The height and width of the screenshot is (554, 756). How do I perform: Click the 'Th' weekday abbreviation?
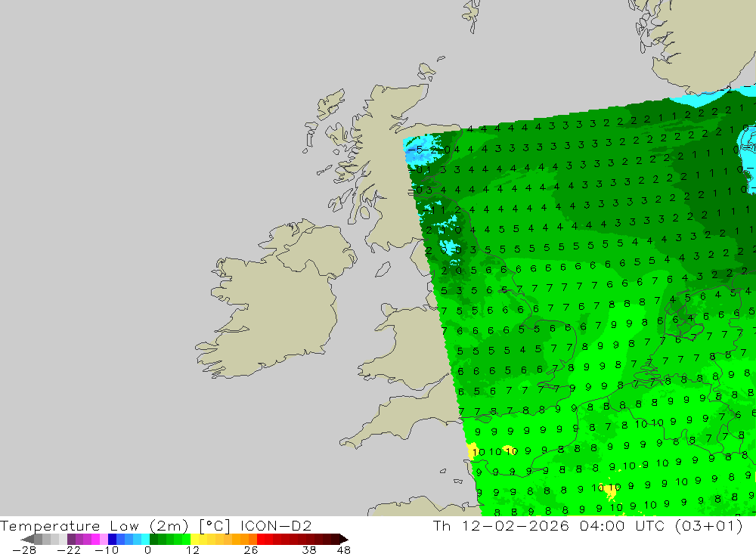442,525
